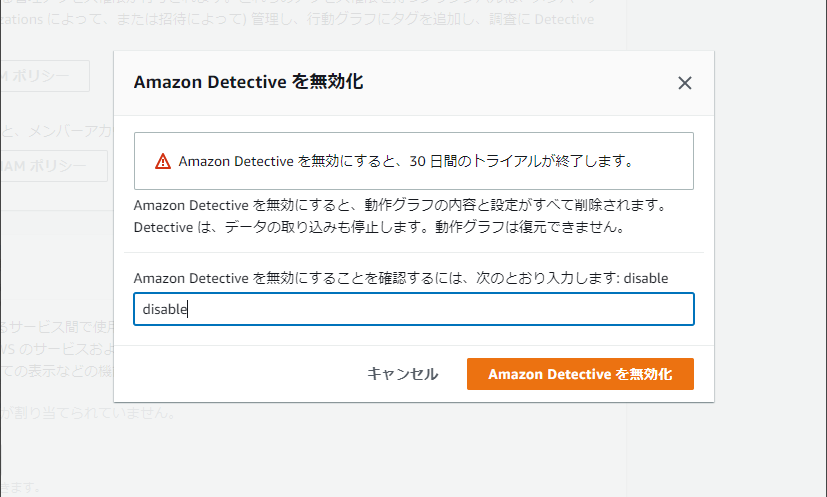Click the dimmed AM ポリシー button behind dialog
The height and width of the screenshot is (497, 827).
[54, 166]
